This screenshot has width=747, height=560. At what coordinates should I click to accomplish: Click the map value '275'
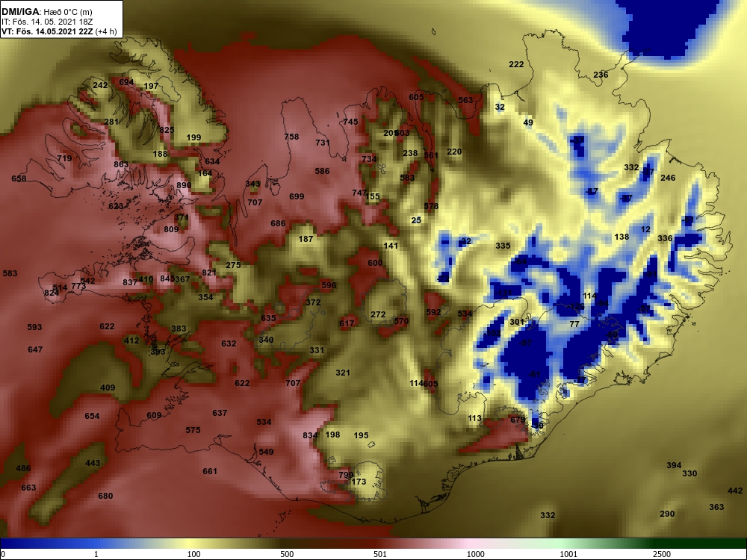(233, 265)
